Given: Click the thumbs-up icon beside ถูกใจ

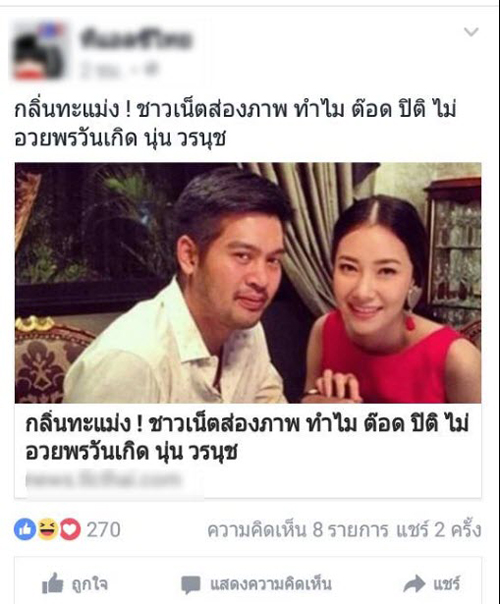Looking at the screenshot, I should pyautogui.click(x=52, y=583).
